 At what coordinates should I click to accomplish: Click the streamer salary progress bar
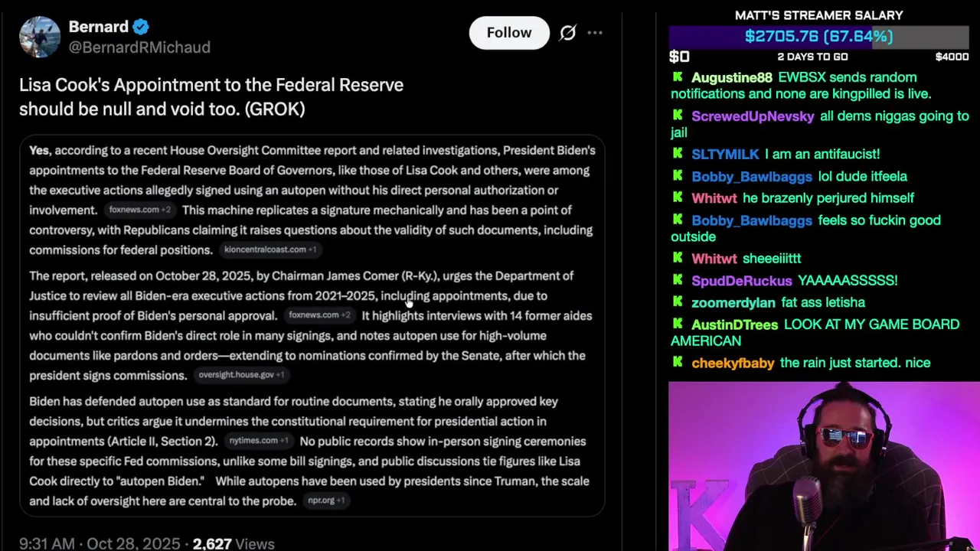pyautogui.click(x=818, y=37)
